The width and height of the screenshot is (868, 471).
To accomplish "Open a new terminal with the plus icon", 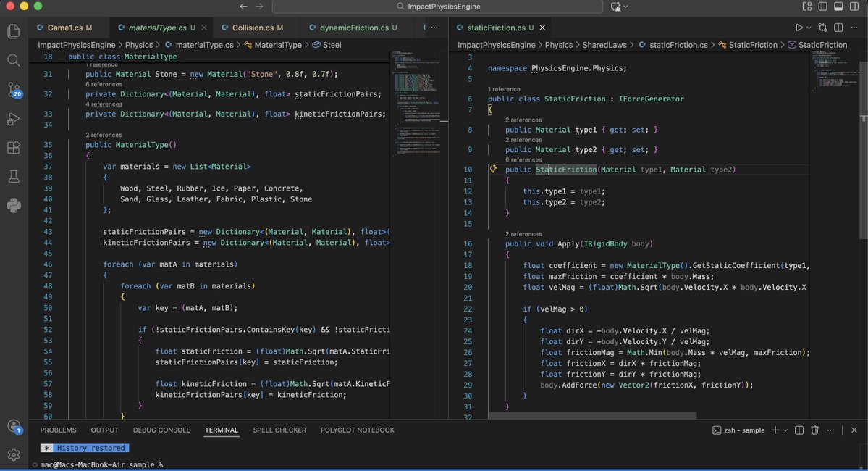I will 776,430.
